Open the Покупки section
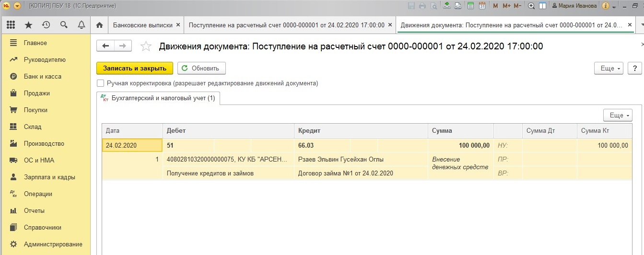 45,110
